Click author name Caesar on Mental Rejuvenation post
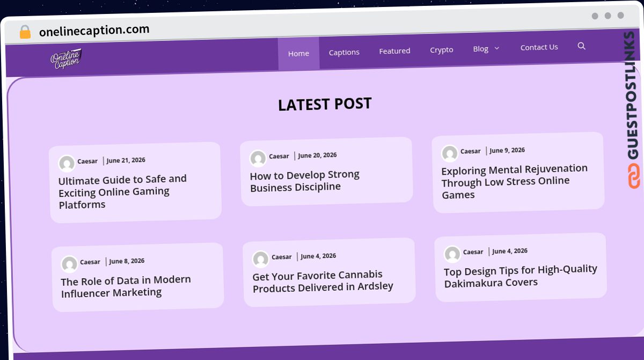The width and height of the screenshot is (644, 360). coord(471,152)
